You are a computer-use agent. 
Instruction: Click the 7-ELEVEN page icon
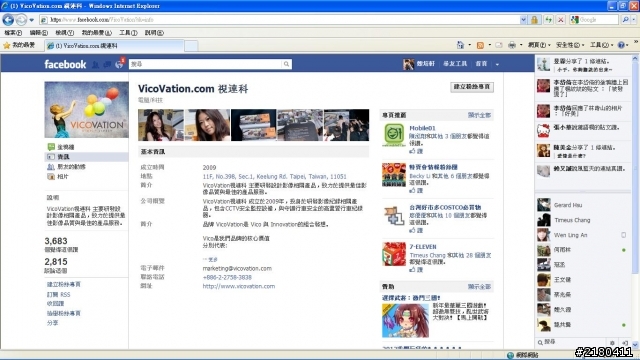coord(393,253)
